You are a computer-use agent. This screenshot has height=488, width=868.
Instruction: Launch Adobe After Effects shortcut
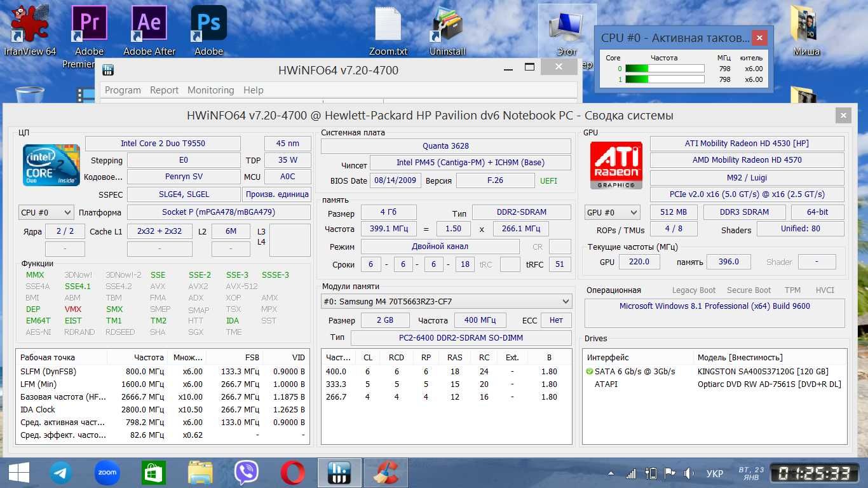coord(149,30)
